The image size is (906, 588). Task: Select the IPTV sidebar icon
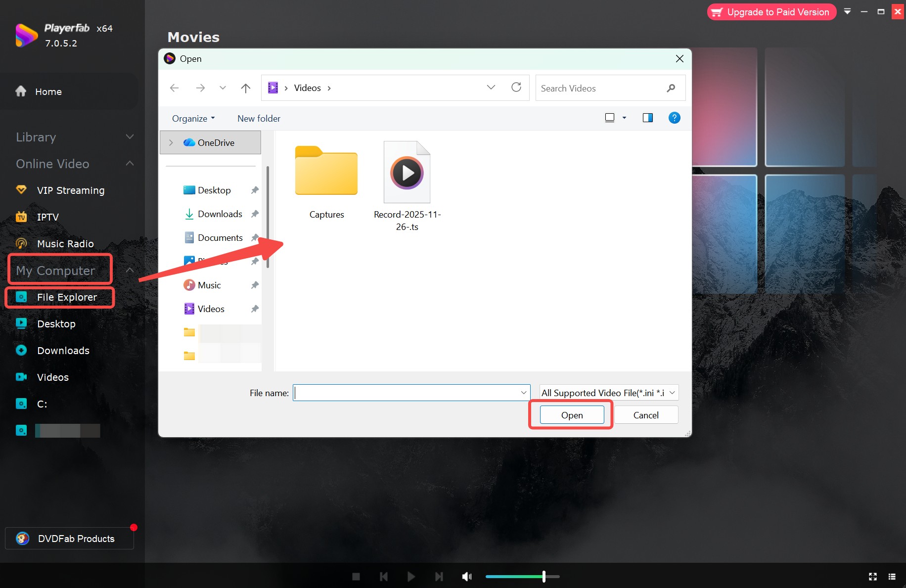22,217
